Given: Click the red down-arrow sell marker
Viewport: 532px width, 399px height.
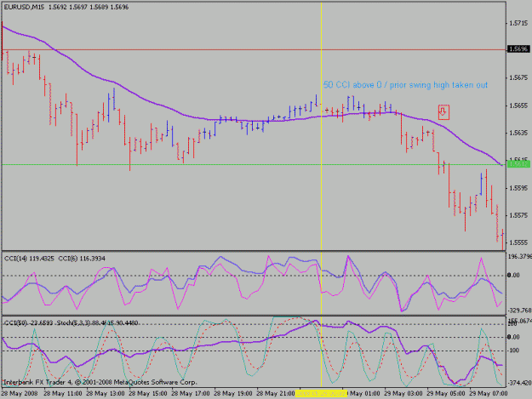Looking at the screenshot, I should tap(443, 112).
